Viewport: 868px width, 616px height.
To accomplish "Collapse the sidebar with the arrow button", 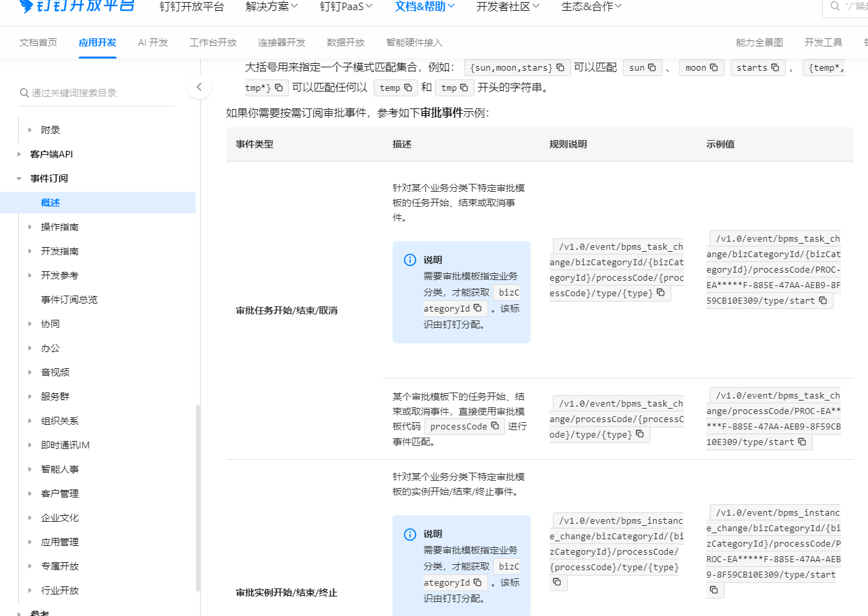I will click(x=199, y=87).
